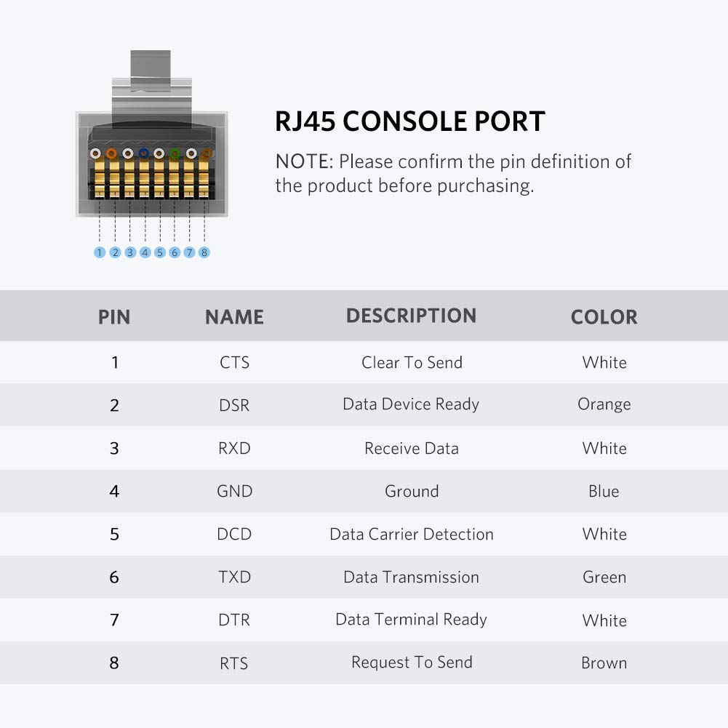The height and width of the screenshot is (728, 728).
Task: Click the NOTE text about pin definition
Action: pos(452,173)
